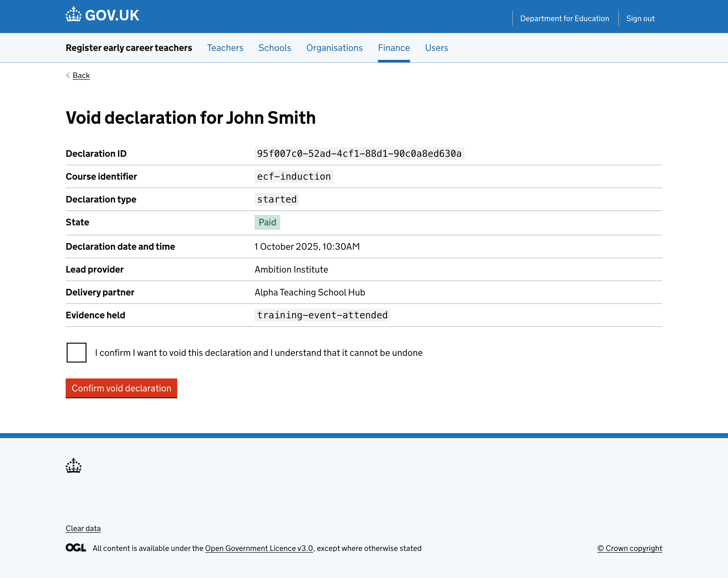Open the Users navigation tab
The width and height of the screenshot is (728, 578).
click(x=437, y=48)
